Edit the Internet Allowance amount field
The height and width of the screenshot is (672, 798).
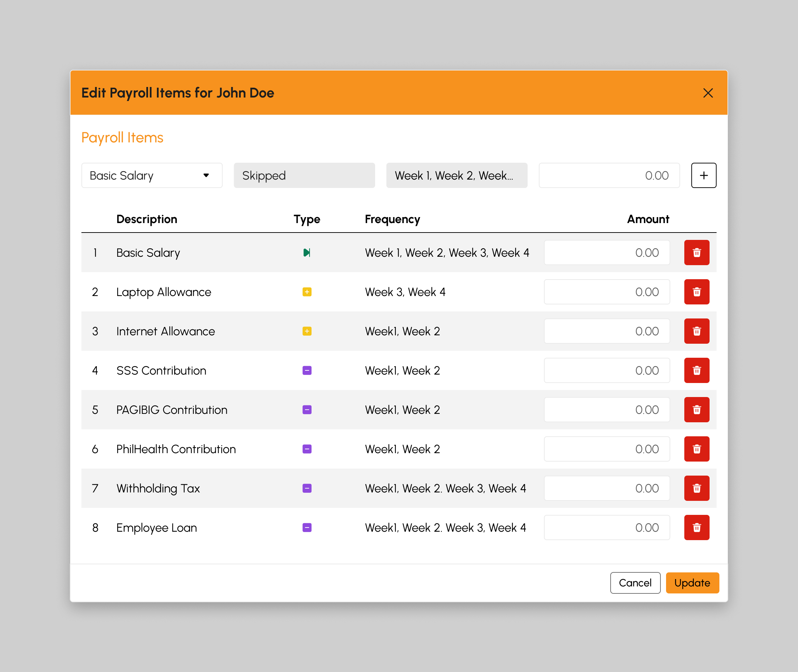pyautogui.click(x=607, y=331)
